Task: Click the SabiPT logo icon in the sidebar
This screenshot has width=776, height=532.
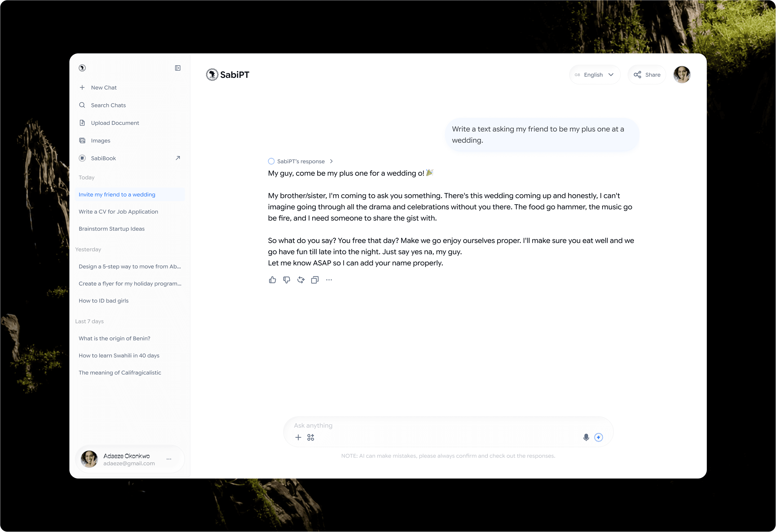Action: [x=82, y=68]
